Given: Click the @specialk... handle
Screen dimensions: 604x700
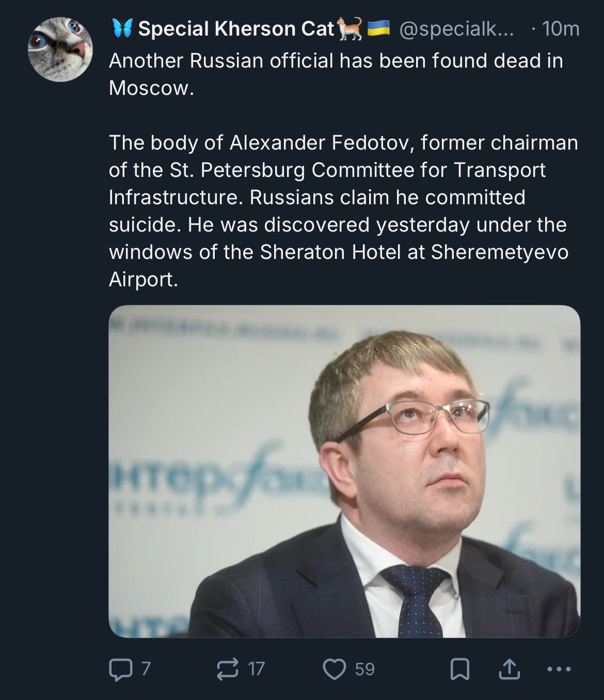Looking at the screenshot, I should (456, 29).
